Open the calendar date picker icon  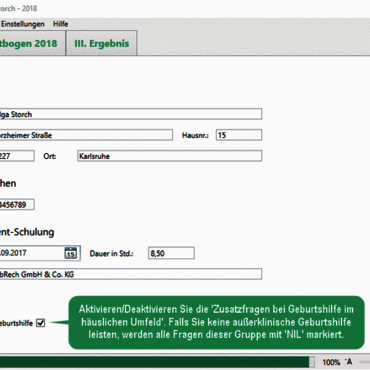coord(70,253)
